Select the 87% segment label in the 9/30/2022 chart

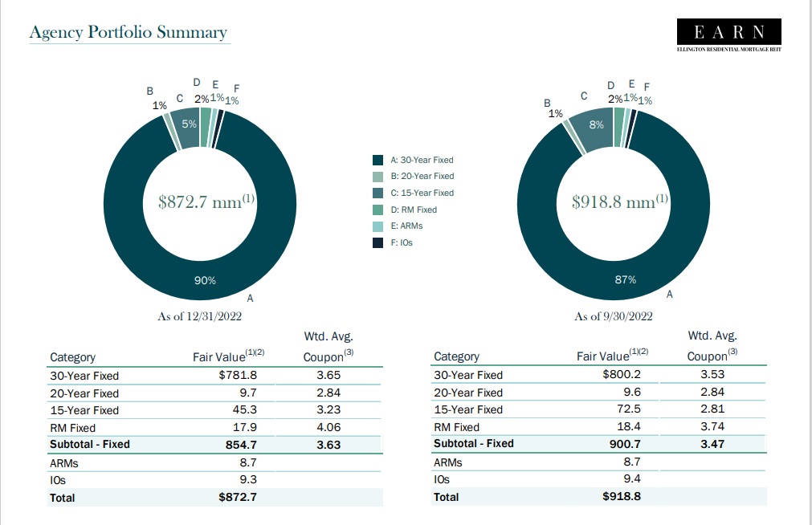click(625, 280)
